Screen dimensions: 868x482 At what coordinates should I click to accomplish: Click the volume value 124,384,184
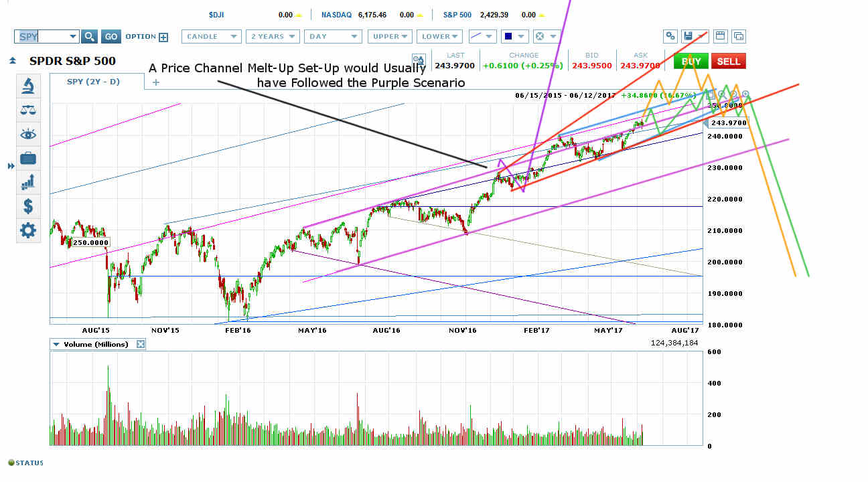(674, 343)
